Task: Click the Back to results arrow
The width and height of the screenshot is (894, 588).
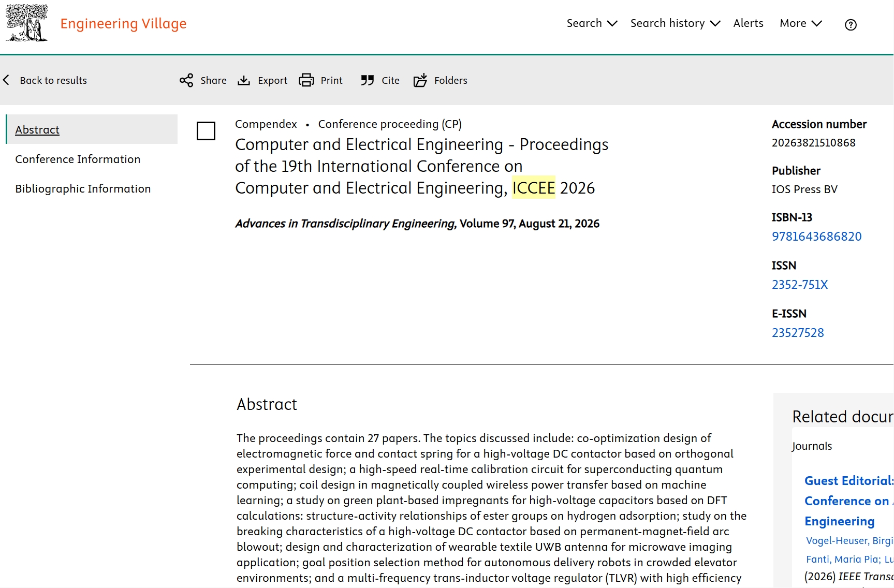Action: [x=6, y=80]
